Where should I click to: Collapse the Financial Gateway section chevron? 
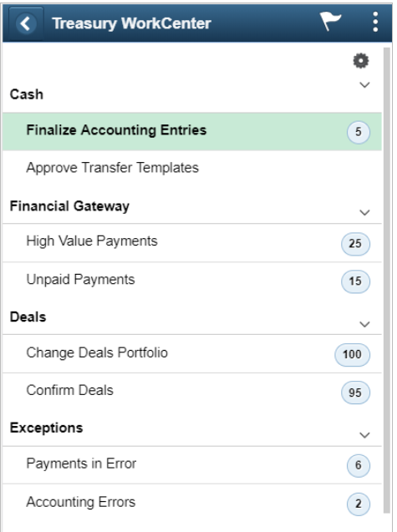click(364, 213)
